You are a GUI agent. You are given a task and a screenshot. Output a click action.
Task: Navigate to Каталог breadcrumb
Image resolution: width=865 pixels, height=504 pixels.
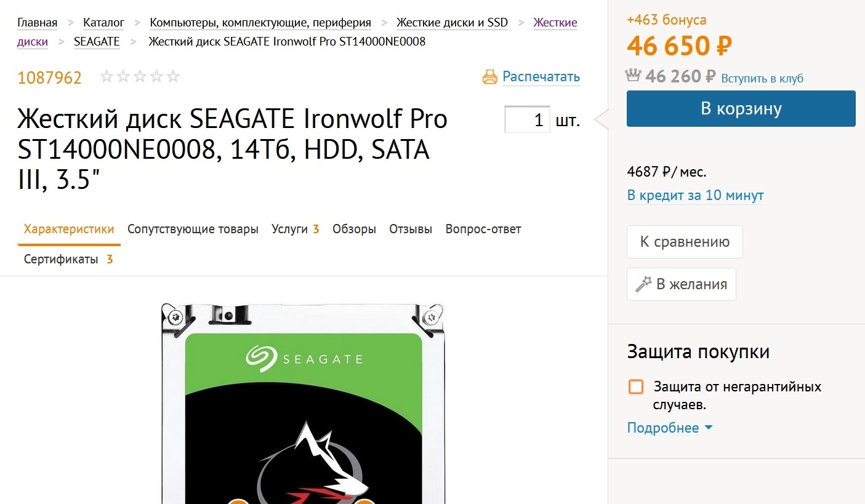click(103, 23)
